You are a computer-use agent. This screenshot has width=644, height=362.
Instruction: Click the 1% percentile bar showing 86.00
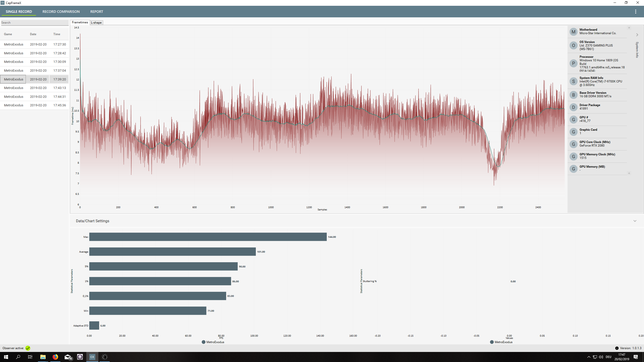(x=160, y=281)
